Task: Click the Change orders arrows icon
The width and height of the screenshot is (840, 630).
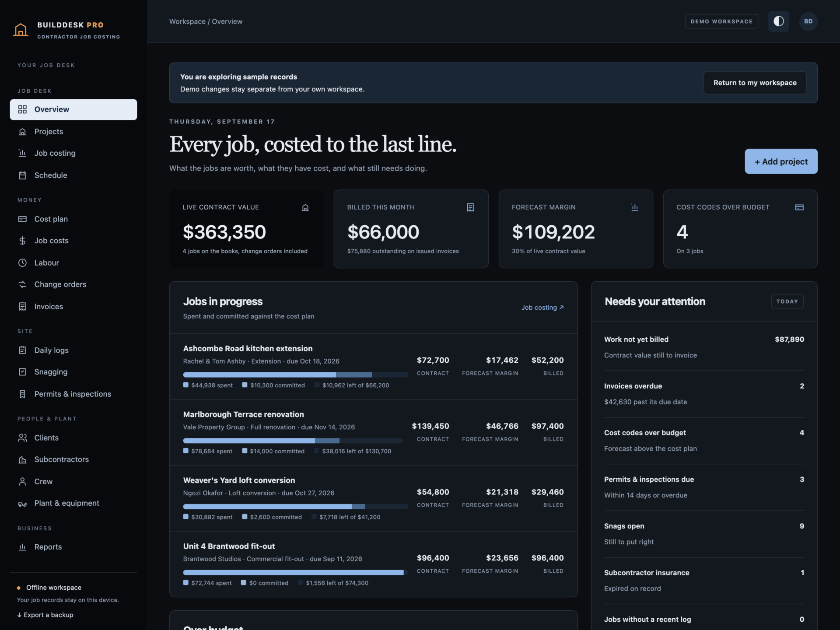Action: 22,284
